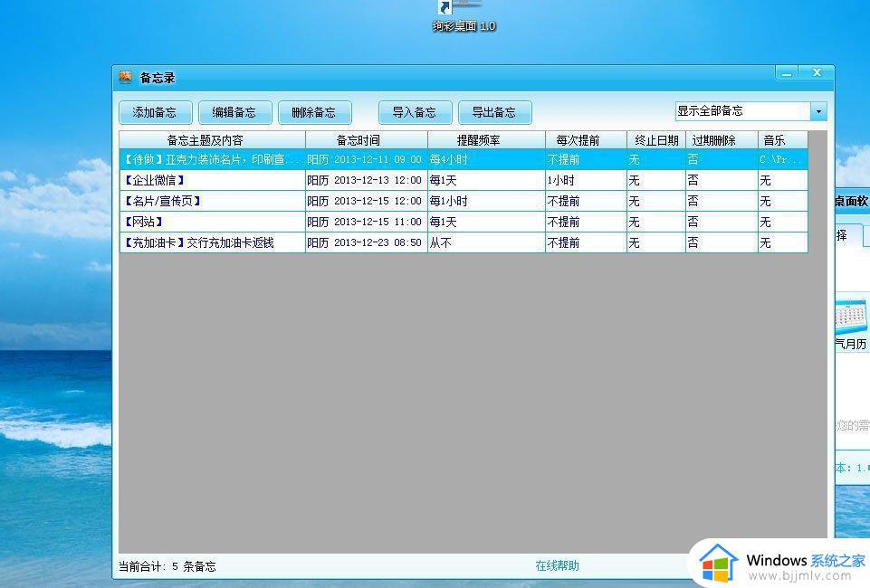Screen dimensions: 870x588
Task: Select the 【企业微信】 memo row
Action: (x=464, y=180)
